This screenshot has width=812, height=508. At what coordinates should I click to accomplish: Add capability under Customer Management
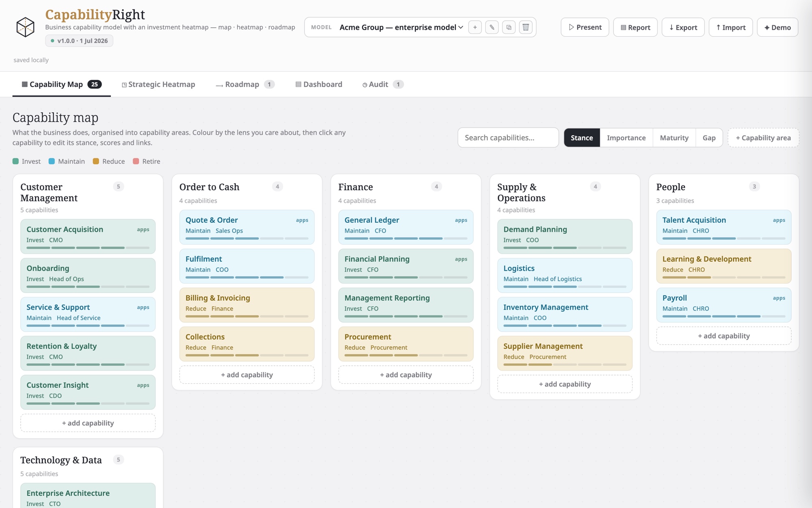tap(88, 423)
